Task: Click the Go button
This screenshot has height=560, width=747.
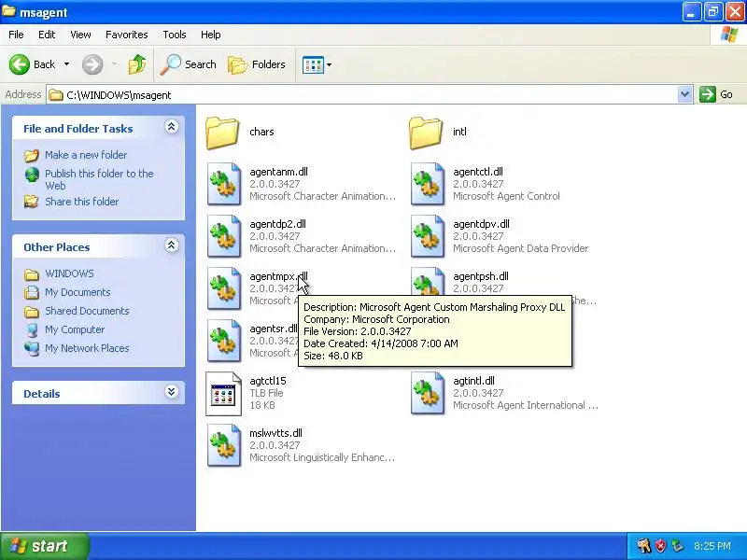Action: (716, 94)
